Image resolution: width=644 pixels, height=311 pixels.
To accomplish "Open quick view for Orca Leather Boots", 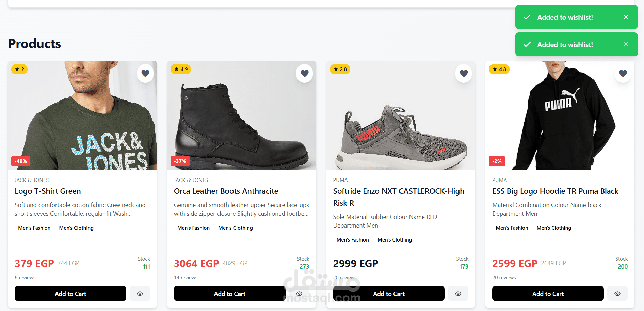I will pos(299,294).
